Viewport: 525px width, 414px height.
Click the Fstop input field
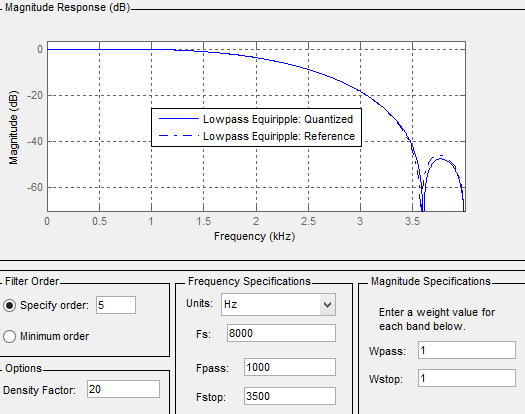tap(290, 396)
